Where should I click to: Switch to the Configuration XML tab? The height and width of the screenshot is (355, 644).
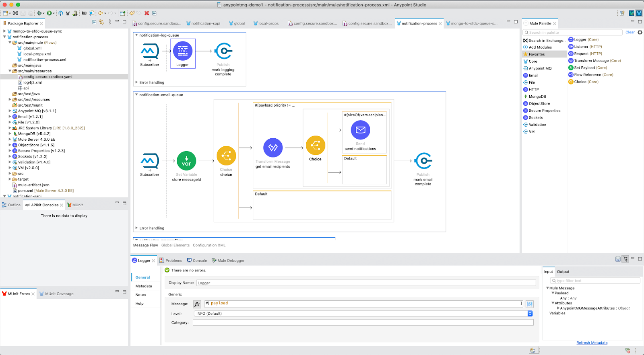point(209,245)
